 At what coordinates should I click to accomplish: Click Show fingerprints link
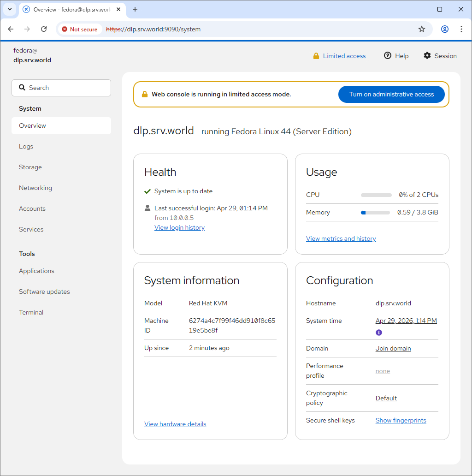tap(401, 421)
